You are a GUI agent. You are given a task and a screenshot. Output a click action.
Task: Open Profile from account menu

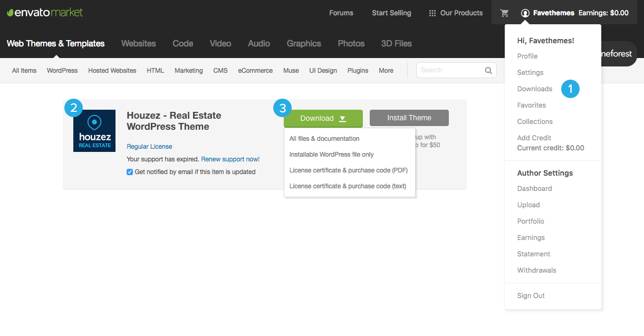[x=527, y=56]
